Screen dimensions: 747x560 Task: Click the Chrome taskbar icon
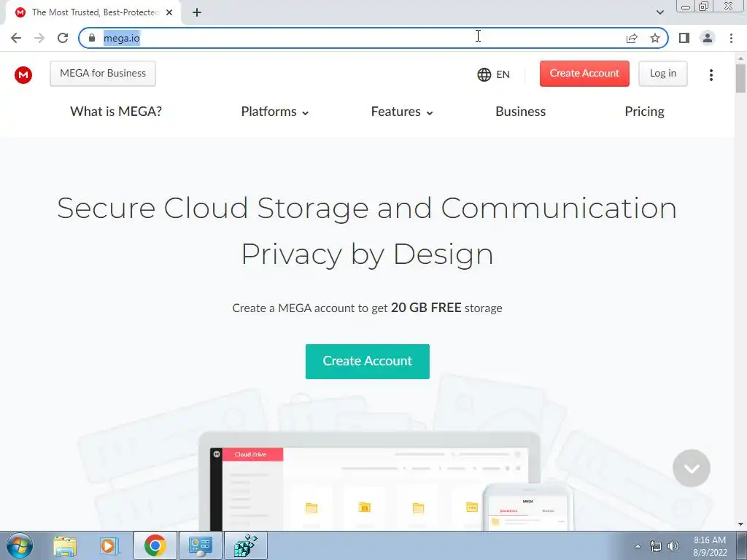tap(155, 545)
